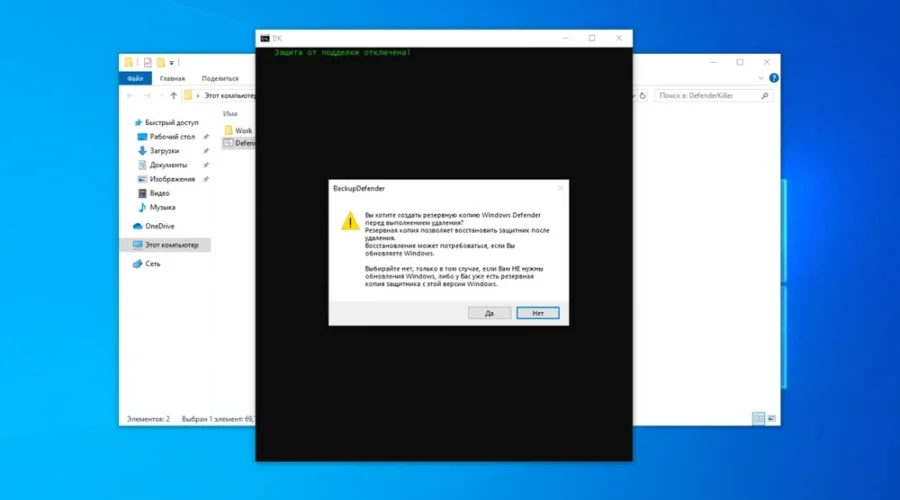
Task: Close the DK console window
Action: coord(619,38)
